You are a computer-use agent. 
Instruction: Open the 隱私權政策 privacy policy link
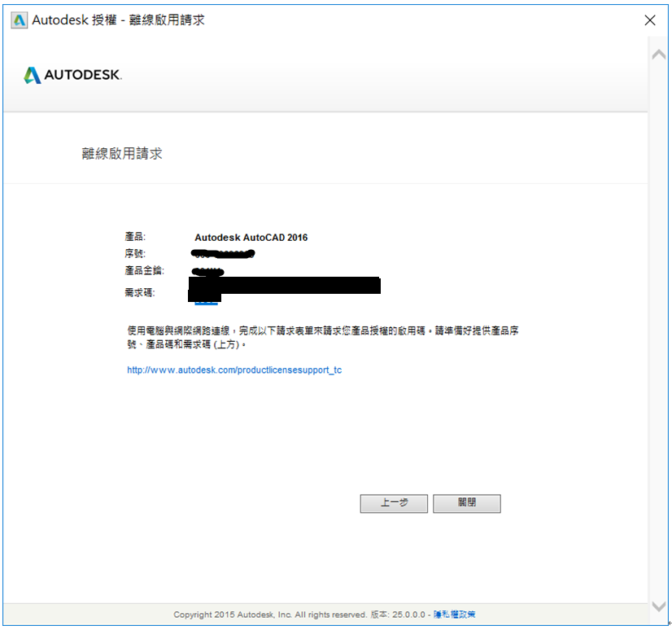click(x=454, y=615)
